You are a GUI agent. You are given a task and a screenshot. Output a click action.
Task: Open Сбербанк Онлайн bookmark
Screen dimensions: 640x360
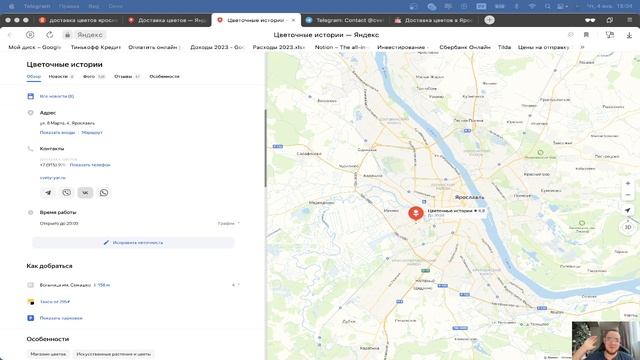click(x=465, y=47)
